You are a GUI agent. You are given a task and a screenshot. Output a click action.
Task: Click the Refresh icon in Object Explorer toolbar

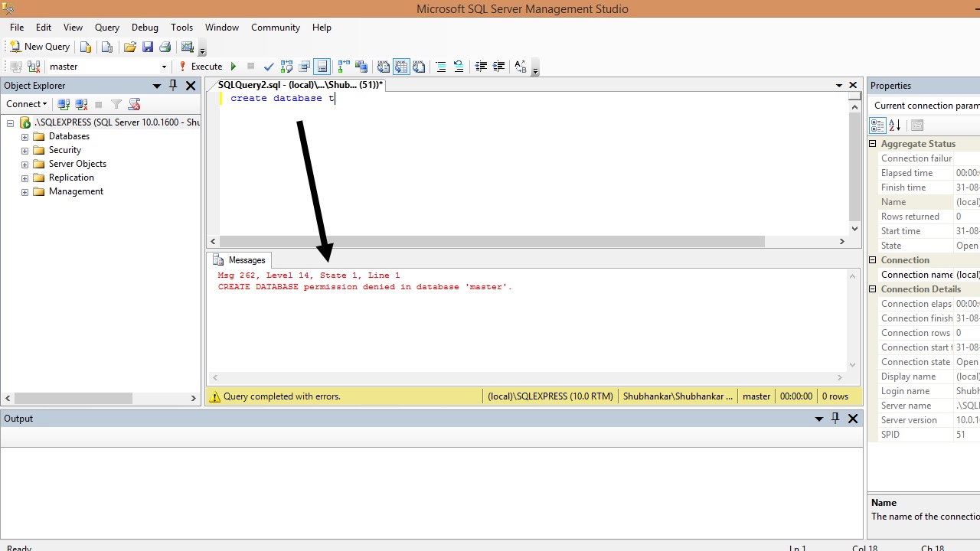[134, 104]
